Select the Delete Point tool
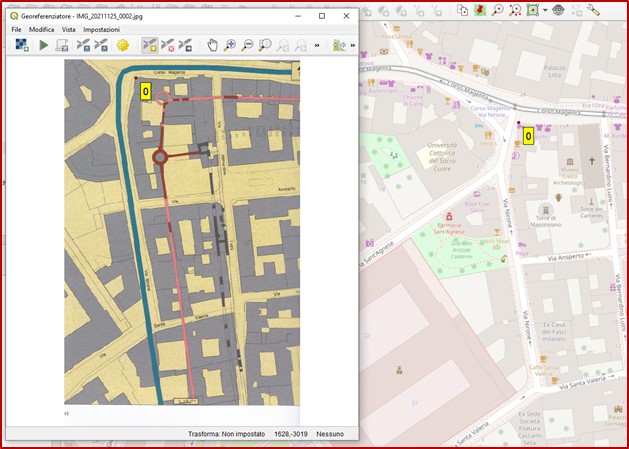This screenshot has width=629, height=449. point(168,45)
